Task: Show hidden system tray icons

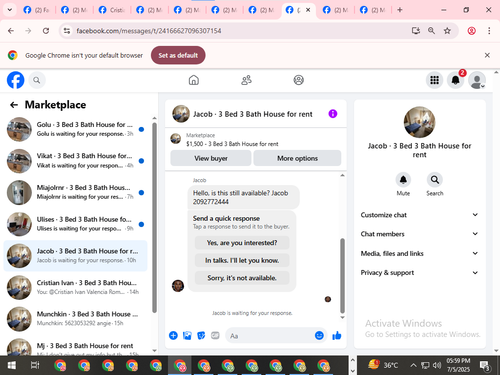Action: pyautogui.click(x=413, y=365)
